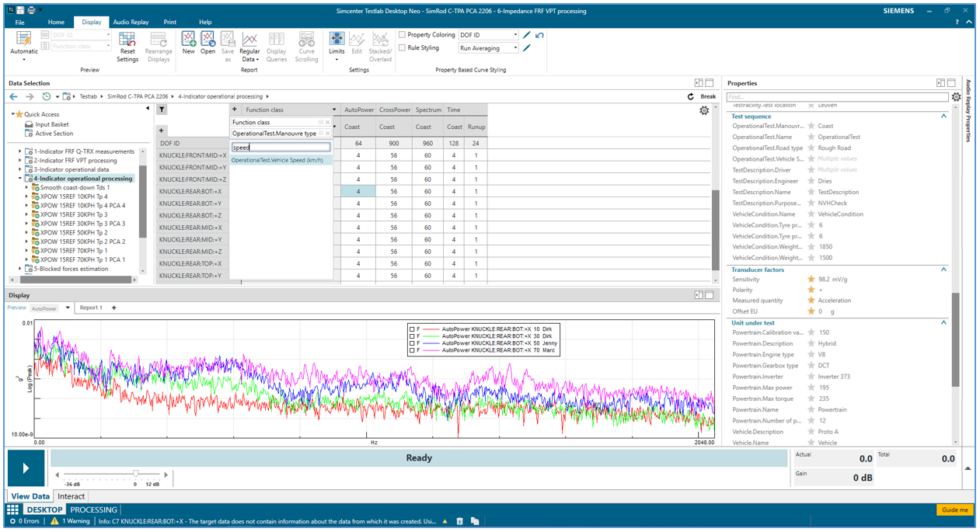Viewport: 980px width, 532px height.
Task: Open the DOF ID property dropdown
Action: [x=517, y=34]
